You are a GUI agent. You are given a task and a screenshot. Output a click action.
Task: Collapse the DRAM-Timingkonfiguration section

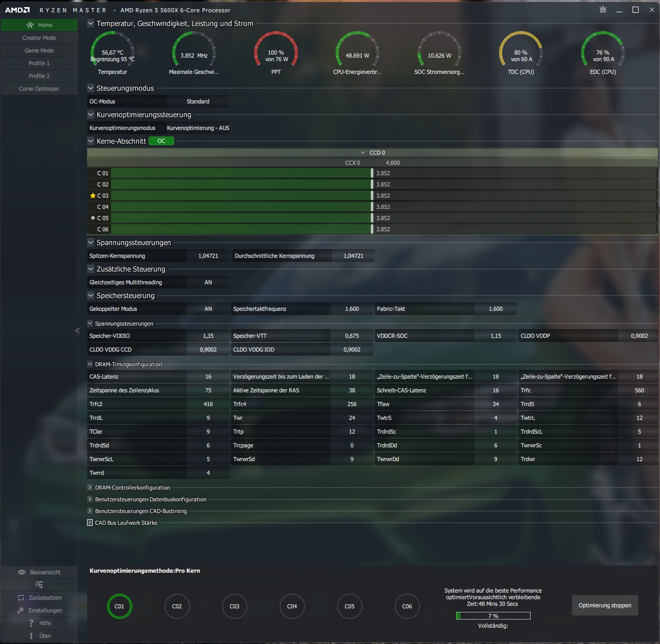90,364
